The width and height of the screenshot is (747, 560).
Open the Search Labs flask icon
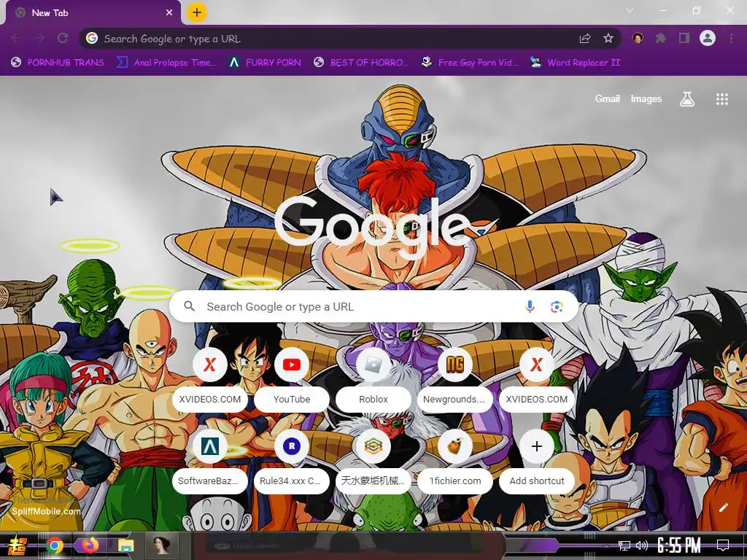[687, 99]
